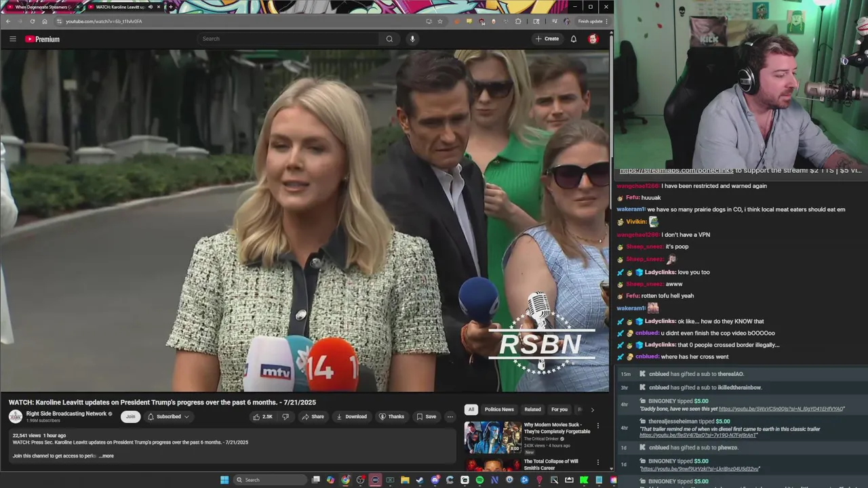Mute audio on the Karoline Leavitt tab
The width and height of the screenshot is (868, 488).
[x=150, y=7]
